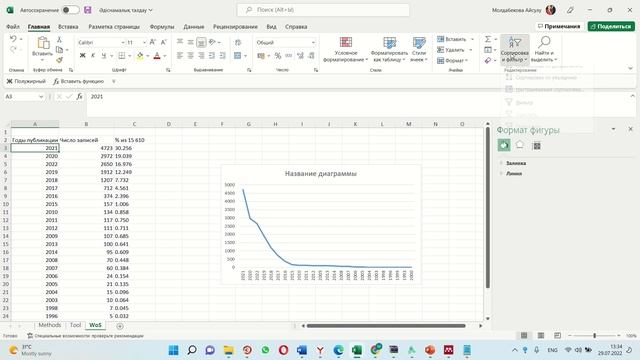Click the Align Left icon
The height and width of the screenshot is (360, 640).
coord(180,56)
